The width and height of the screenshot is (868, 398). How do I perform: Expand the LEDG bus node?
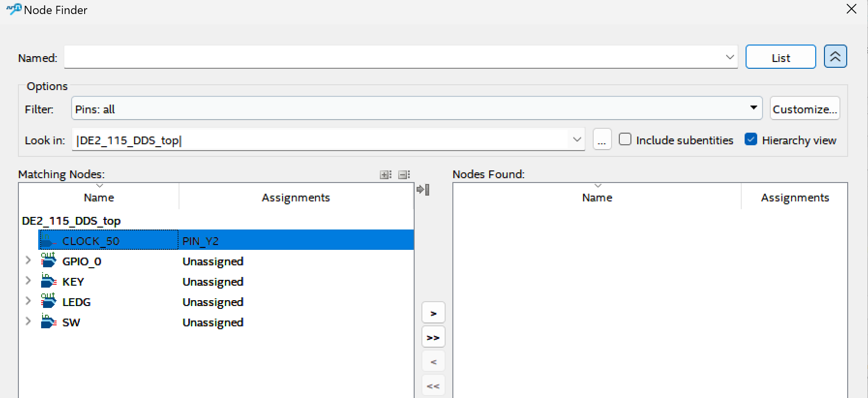click(x=28, y=301)
